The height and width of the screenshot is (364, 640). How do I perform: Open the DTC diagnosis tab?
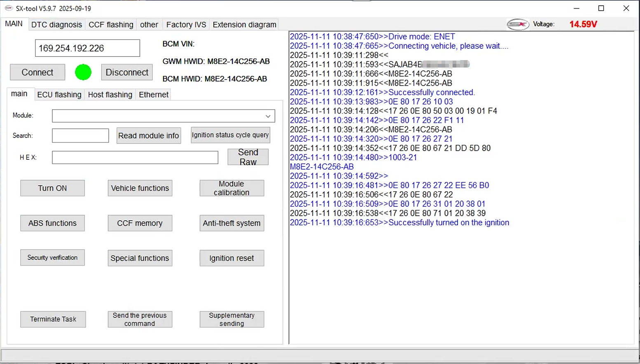56,25
